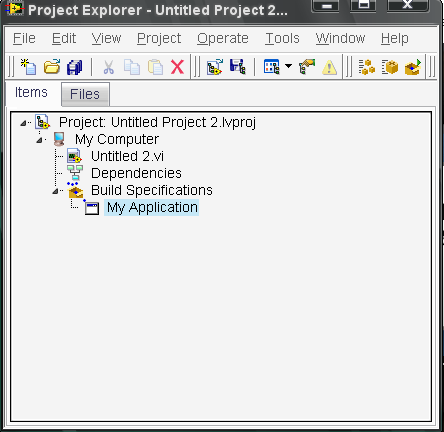
Task: Click the Resolve Conflicts hand icon
Action: tap(307, 67)
